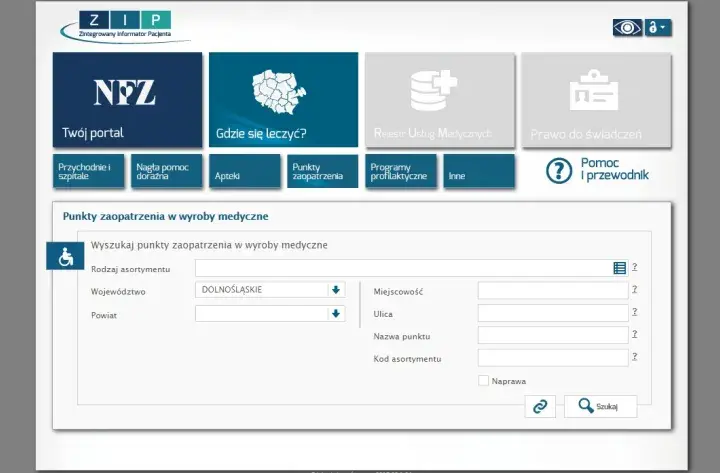Open Prawo do świadczeń tile
Screen dimensions: 720x473
[596, 100]
